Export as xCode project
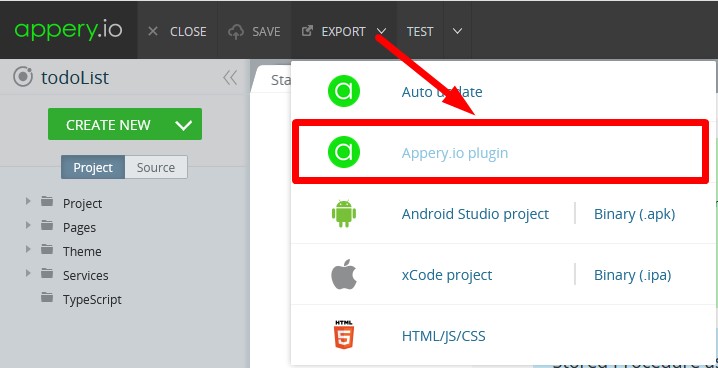Image resolution: width=718 pixels, height=368 pixels. point(447,275)
